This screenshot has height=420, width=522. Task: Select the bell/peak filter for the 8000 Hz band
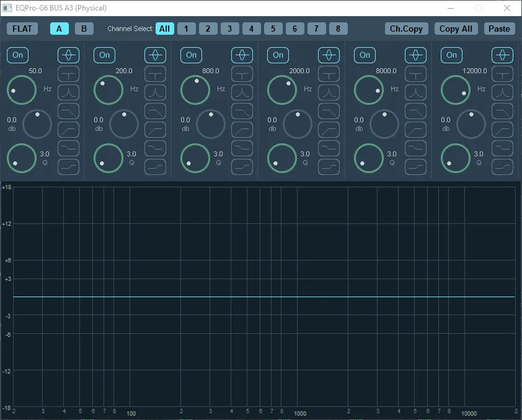click(x=416, y=55)
